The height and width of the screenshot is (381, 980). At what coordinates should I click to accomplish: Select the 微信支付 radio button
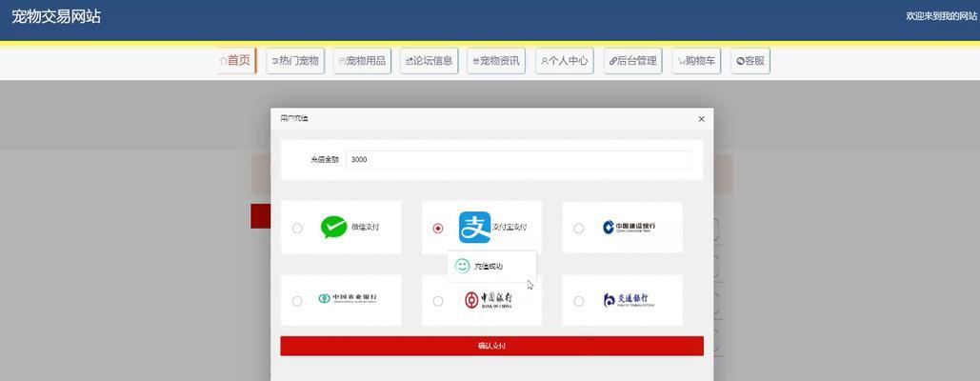pyautogui.click(x=297, y=228)
